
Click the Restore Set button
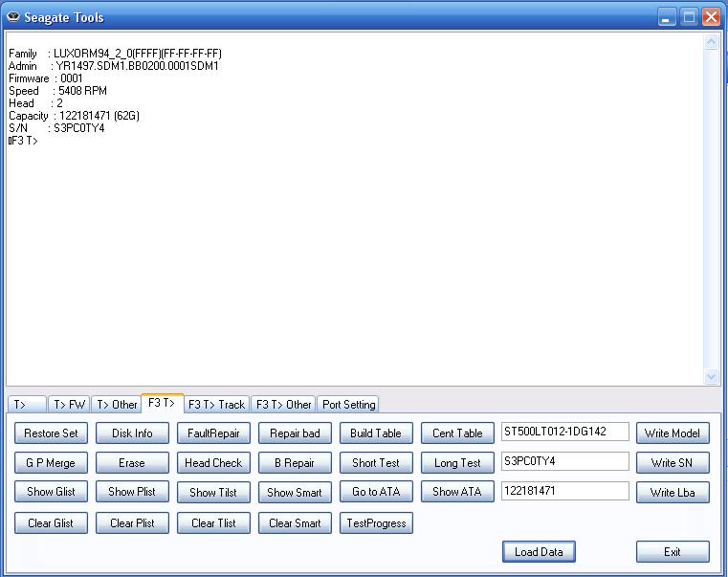tap(51, 433)
